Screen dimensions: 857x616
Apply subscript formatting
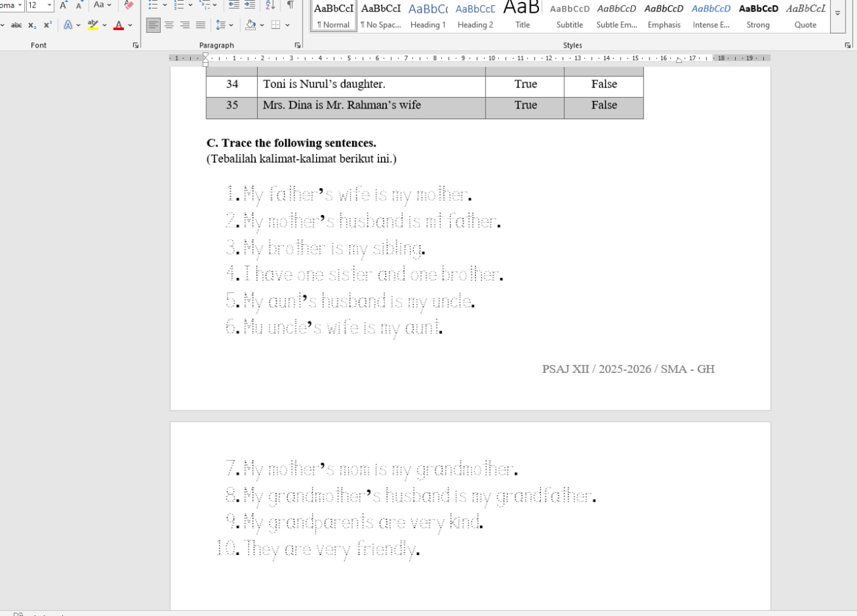32,25
